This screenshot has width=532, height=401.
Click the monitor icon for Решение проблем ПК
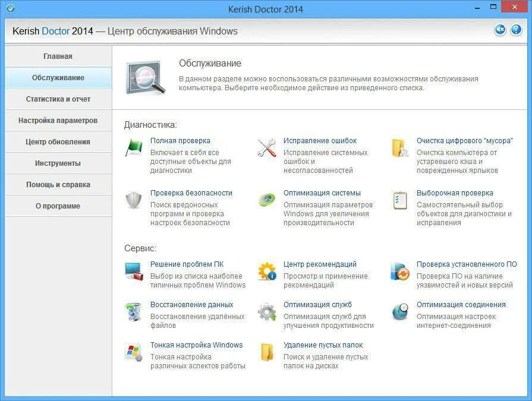click(x=134, y=271)
